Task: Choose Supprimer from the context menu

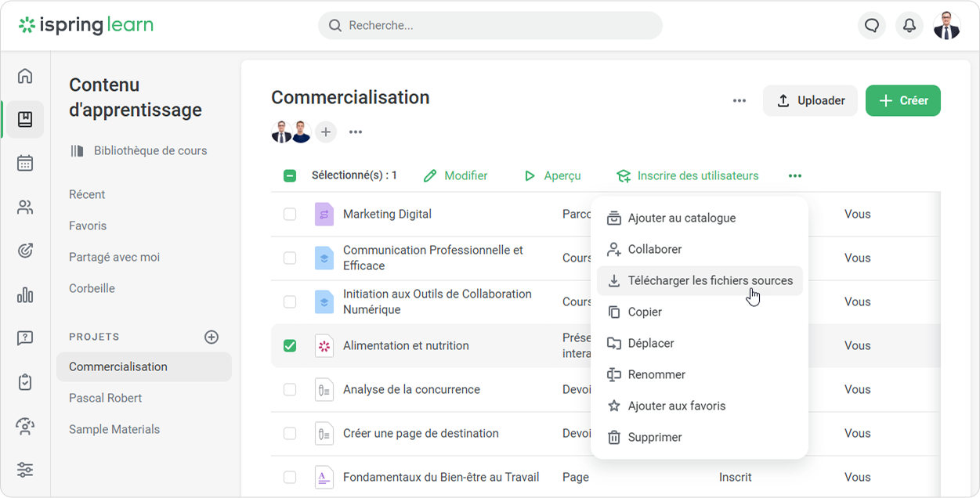Action: pos(654,437)
